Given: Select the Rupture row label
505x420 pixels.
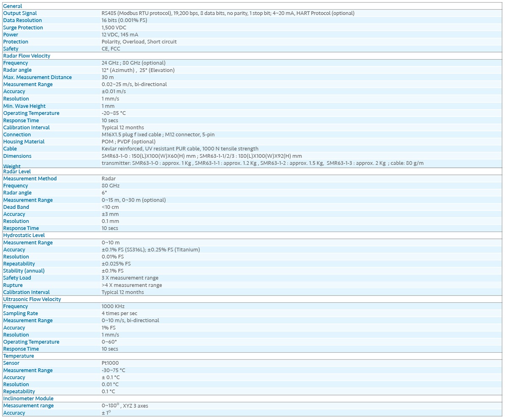Looking at the screenshot, I should click(x=13, y=285).
